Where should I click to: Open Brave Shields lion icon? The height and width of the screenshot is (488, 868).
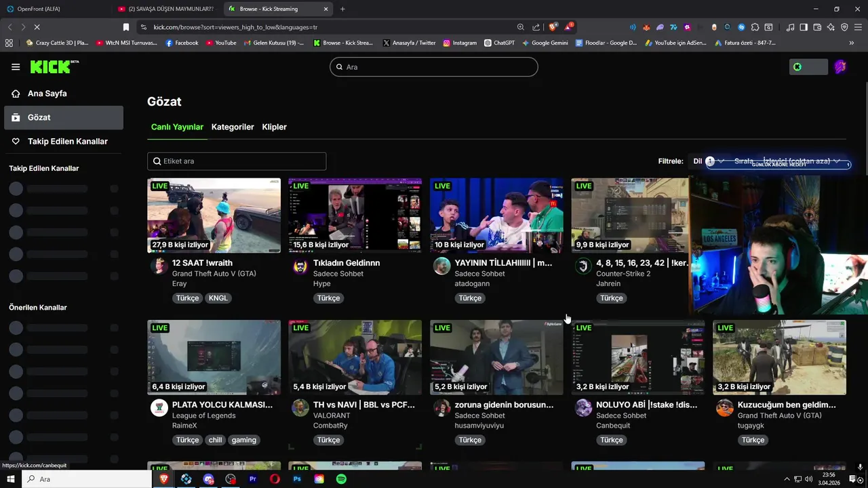pyautogui.click(x=553, y=27)
